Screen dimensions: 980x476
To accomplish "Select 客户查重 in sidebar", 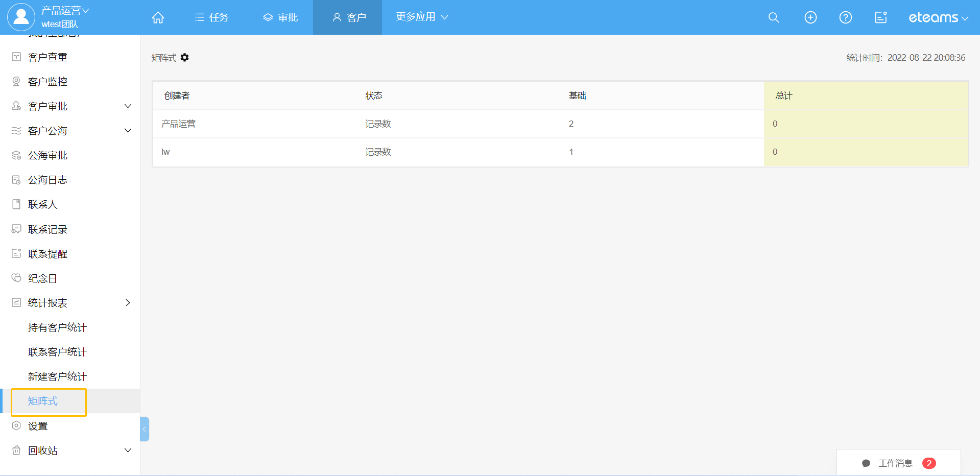I will pos(47,57).
